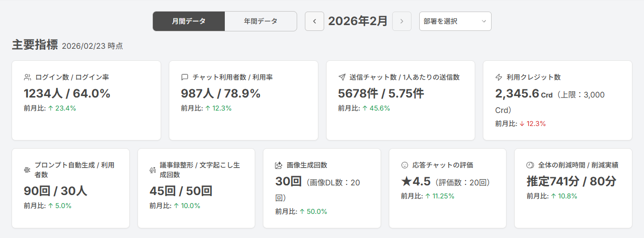644x238 pixels.
Task: Select the 推定741分 / 80分 value
Action: (572, 182)
